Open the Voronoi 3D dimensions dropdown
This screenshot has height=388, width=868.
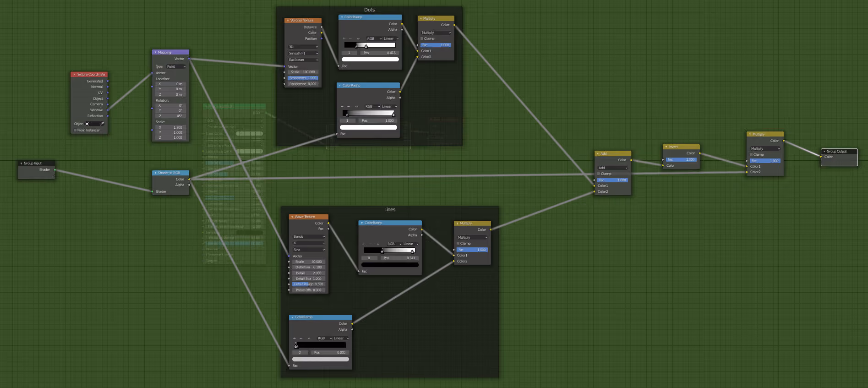303,47
